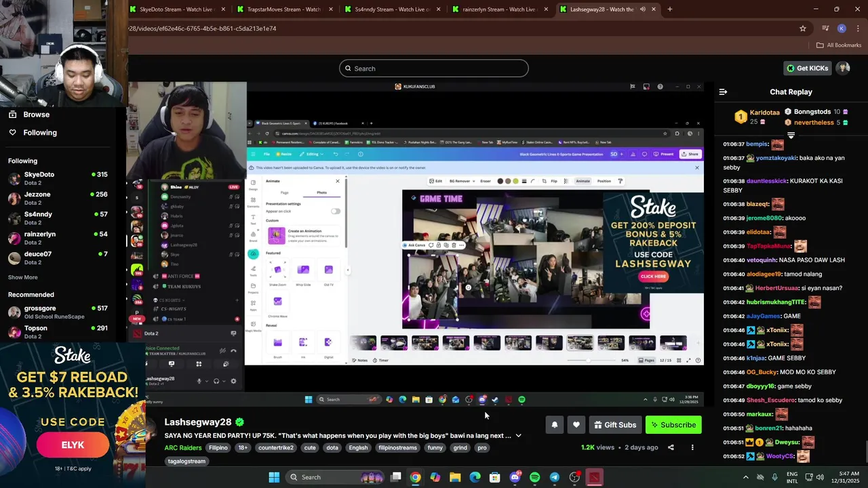868x488 pixels.
Task: Collapse the Chat Replay panel with arrow icon
Action: (x=723, y=91)
